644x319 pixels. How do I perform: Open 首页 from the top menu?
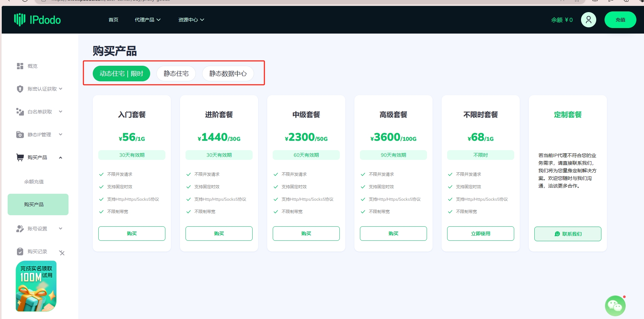[113, 20]
